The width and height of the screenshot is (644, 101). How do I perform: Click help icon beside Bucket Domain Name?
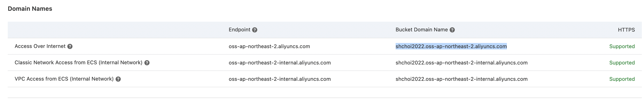click(452, 30)
